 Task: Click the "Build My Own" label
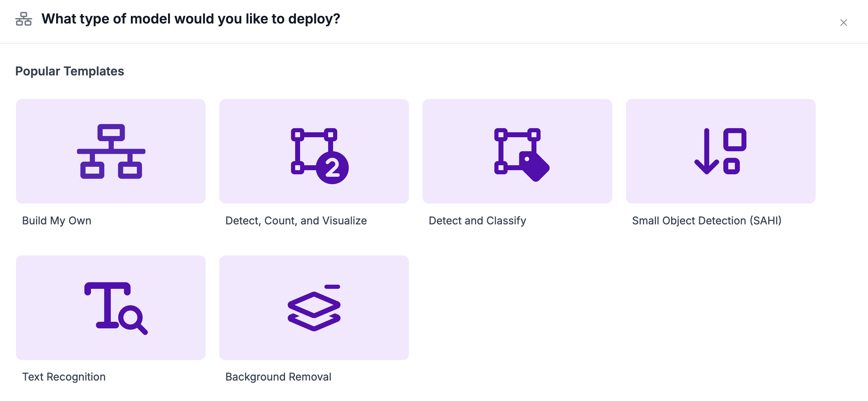pyautogui.click(x=57, y=221)
